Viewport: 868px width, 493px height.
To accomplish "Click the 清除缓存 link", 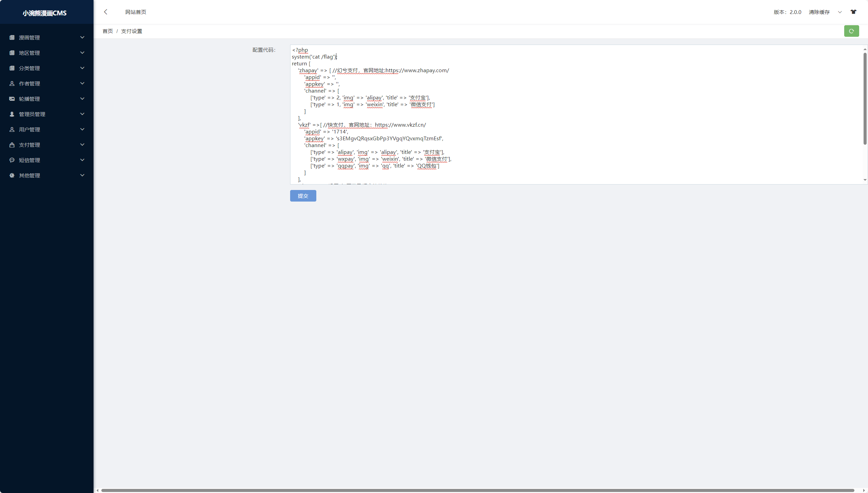I will click(x=819, y=12).
